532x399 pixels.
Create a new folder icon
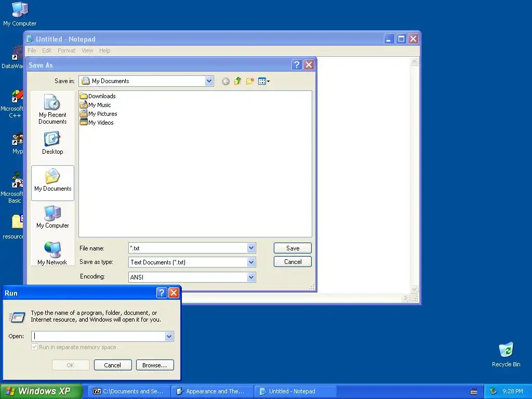point(250,81)
